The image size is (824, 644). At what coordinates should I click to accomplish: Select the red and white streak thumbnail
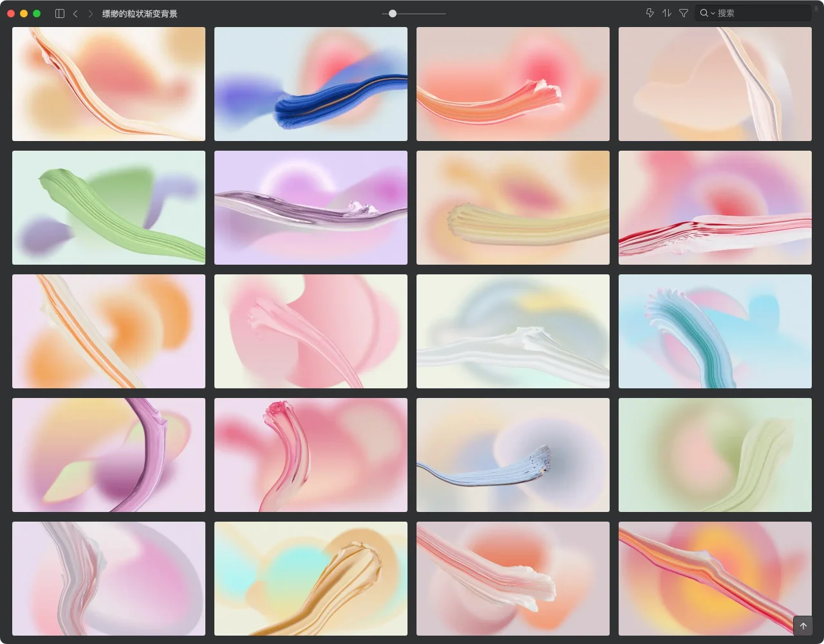click(x=715, y=207)
